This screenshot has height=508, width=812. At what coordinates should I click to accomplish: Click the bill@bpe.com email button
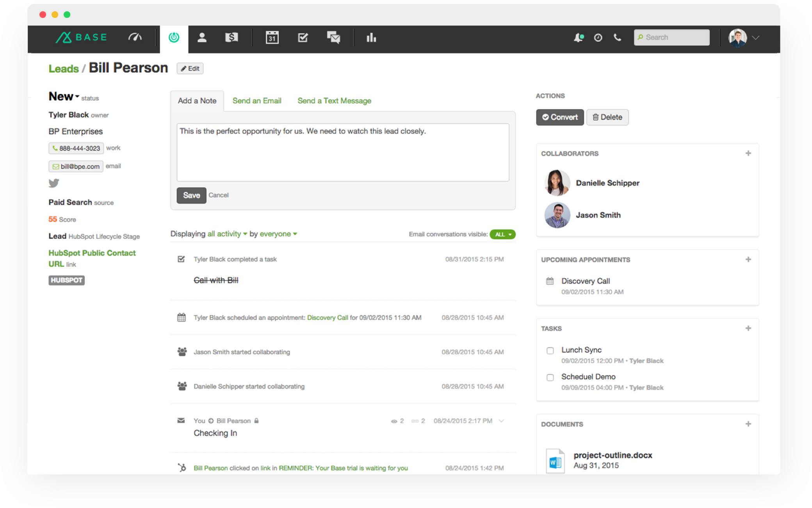coord(76,166)
